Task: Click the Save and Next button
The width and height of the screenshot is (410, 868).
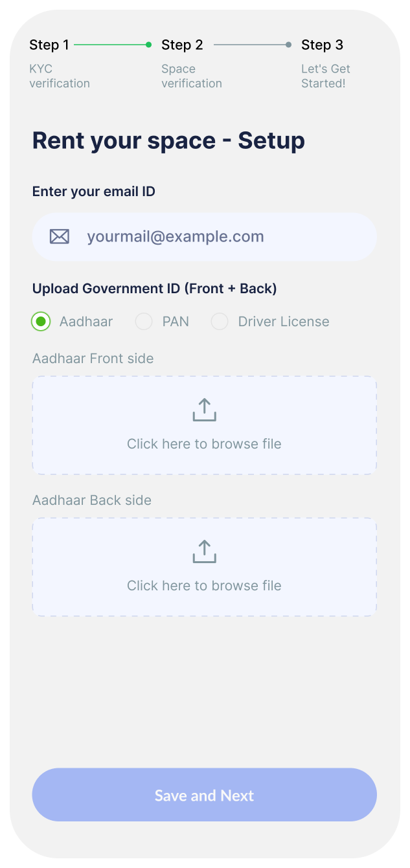Action: (x=205, y=795)
